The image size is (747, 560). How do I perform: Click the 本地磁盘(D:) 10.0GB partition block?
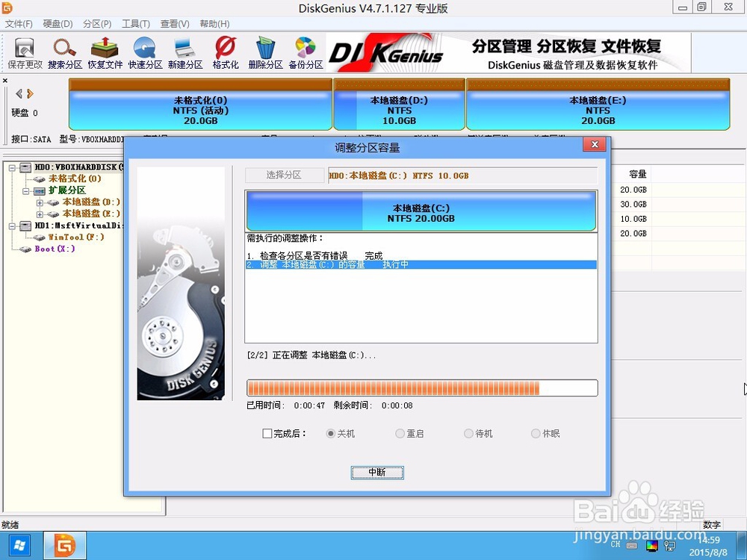399,105
